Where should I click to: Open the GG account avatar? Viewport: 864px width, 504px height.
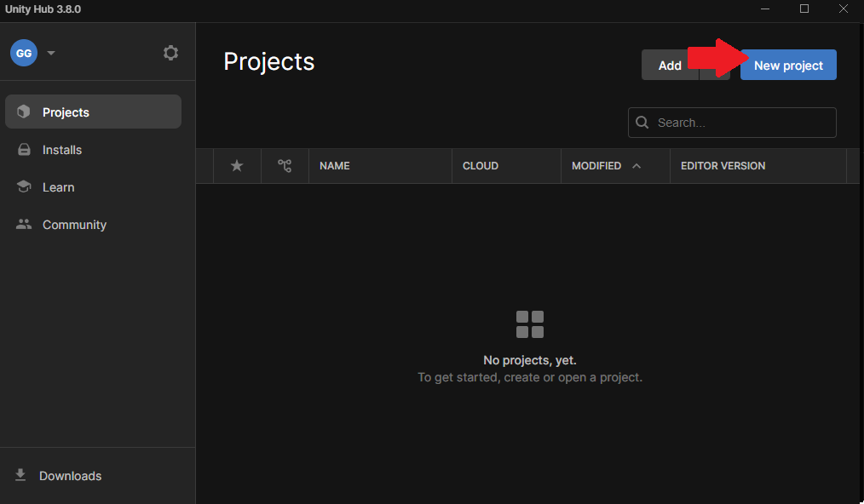tap(24, 53)
